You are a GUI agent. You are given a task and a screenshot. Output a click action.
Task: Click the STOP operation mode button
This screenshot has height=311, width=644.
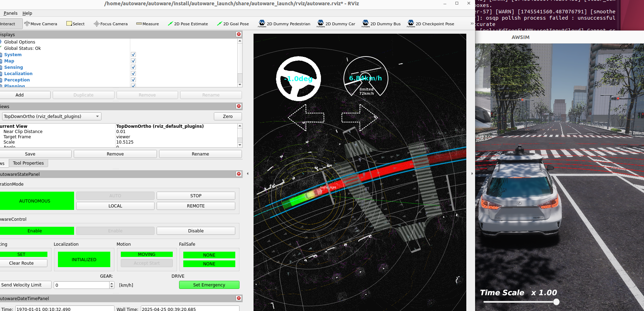click(x=196, y=196)
